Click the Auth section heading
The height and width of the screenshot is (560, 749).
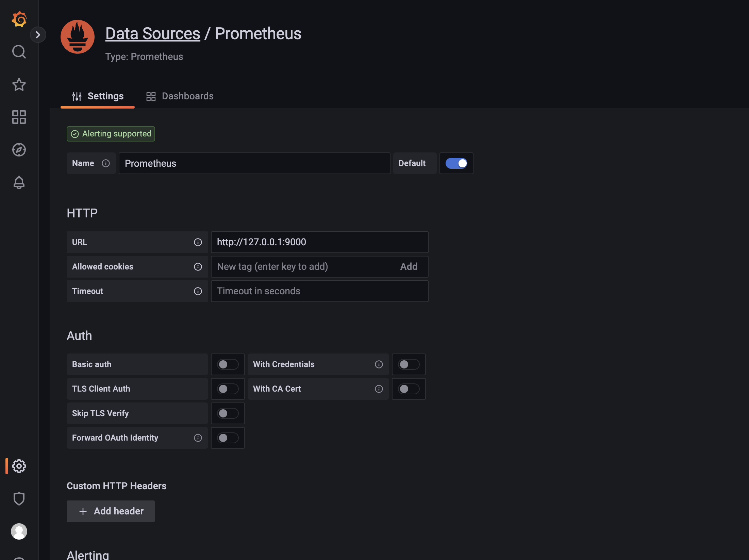point(79,336)
